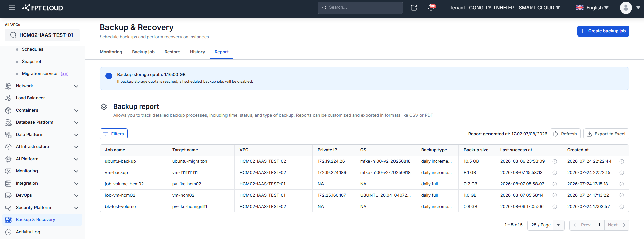Click the Backup & Recovery sidebar icon
Viewport: 644px width, 239px height.
(x=8, y=220)
